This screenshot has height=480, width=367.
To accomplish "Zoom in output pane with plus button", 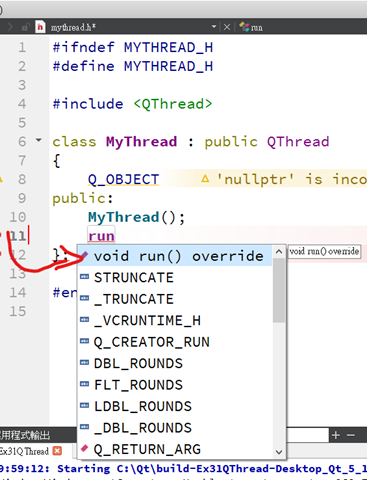I will [x=336, y=435].
